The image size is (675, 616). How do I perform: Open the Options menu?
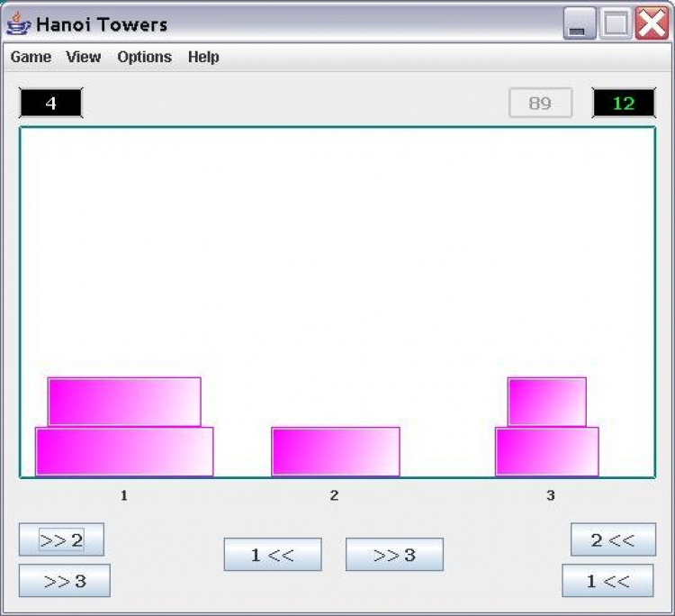point(144,57)
